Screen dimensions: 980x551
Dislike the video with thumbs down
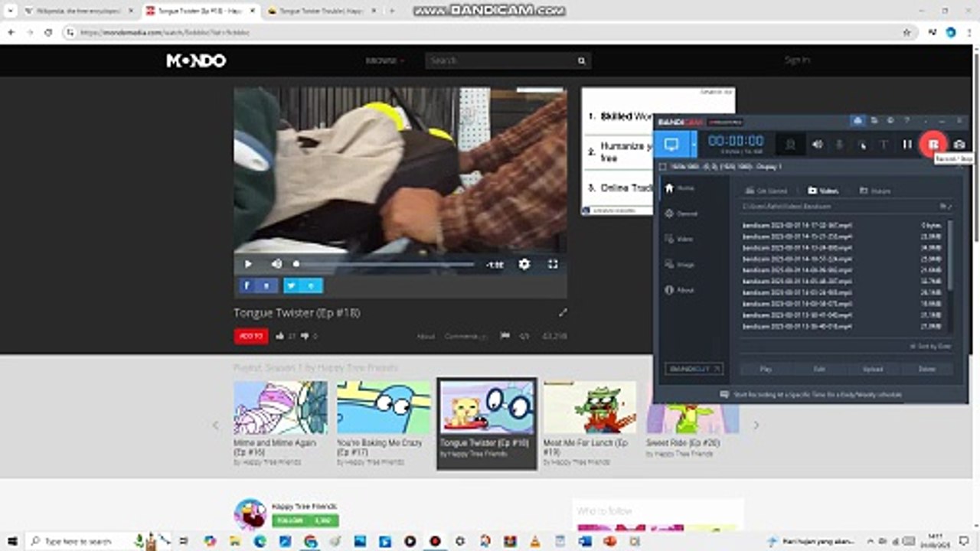pos(305,336)
